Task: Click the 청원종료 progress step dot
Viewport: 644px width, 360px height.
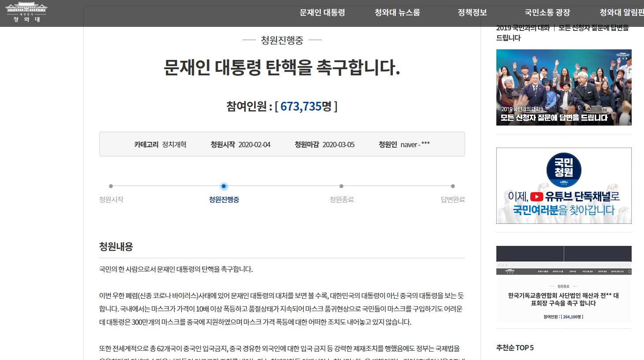Action: (341, 186)
